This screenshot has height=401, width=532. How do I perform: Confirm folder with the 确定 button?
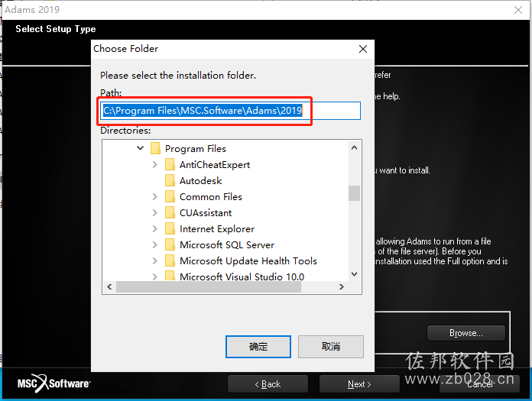pyautogui.click(x=258, y=347)
